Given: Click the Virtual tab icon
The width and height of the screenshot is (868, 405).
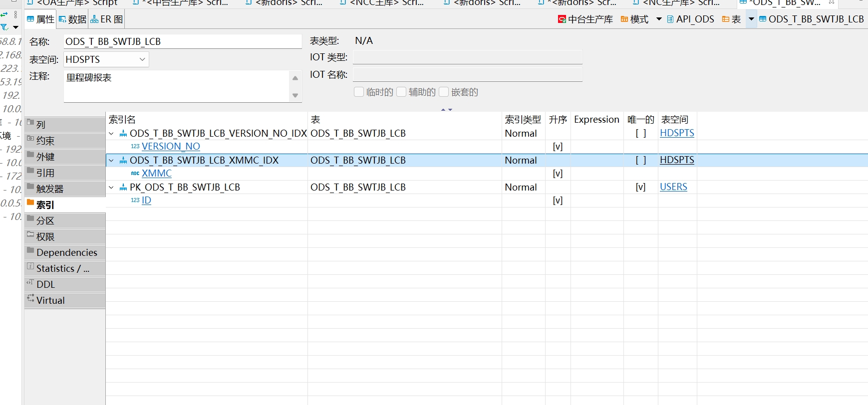Looking at the screenshot, I should [30, 298].
